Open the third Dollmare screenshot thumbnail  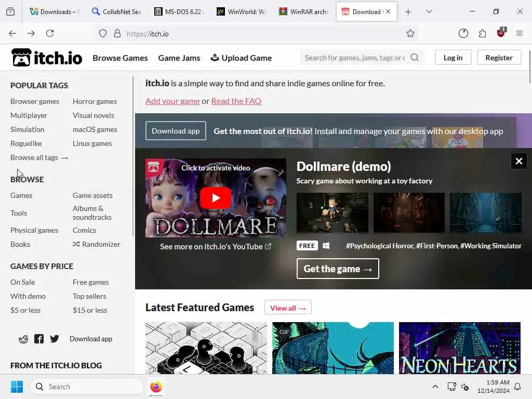point(486,212)
